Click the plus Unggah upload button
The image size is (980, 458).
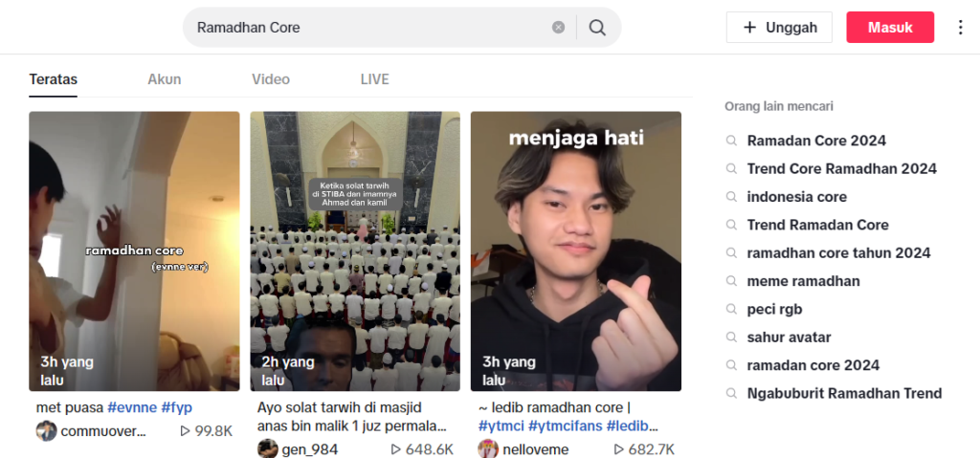click(x=779, y=28)
